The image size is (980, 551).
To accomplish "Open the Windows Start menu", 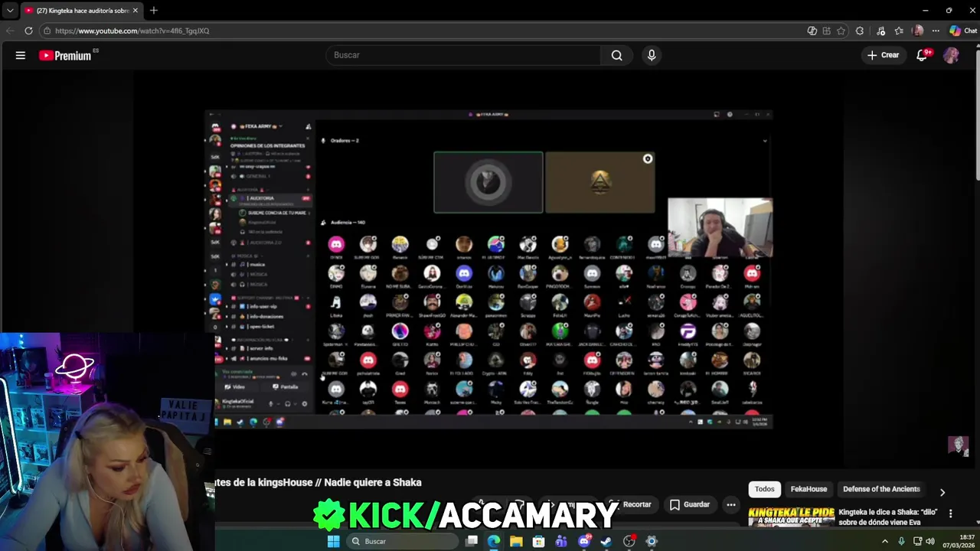I will click(x=333, y=541).
